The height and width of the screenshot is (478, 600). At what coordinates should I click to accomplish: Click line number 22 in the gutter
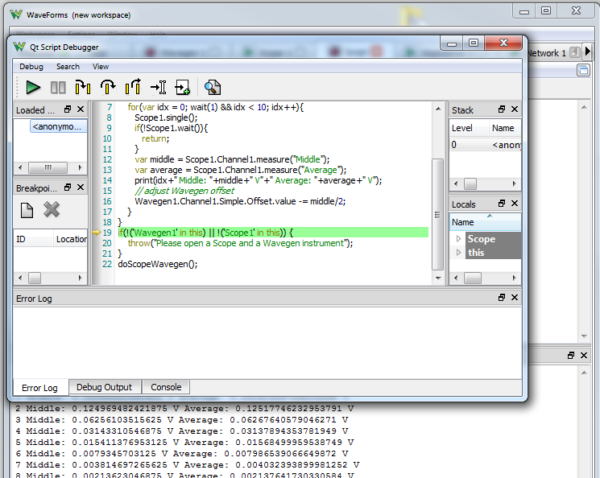[107, 264]
